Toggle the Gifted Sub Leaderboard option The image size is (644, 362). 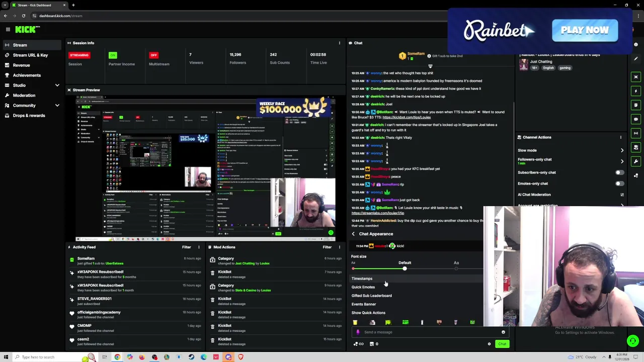tap(417, 296)
